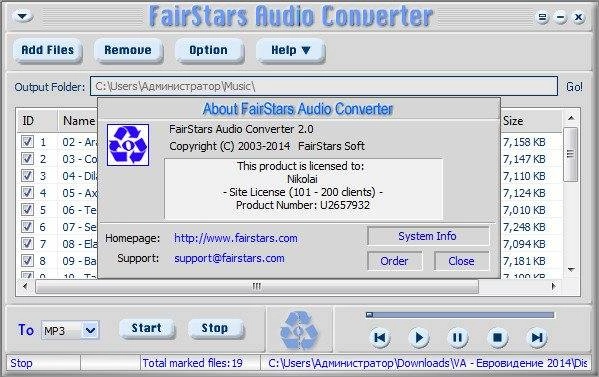The image size is (599, 377).
Task: Play the selected audio file
Action: pyautogui.click(x=419, y=338)
